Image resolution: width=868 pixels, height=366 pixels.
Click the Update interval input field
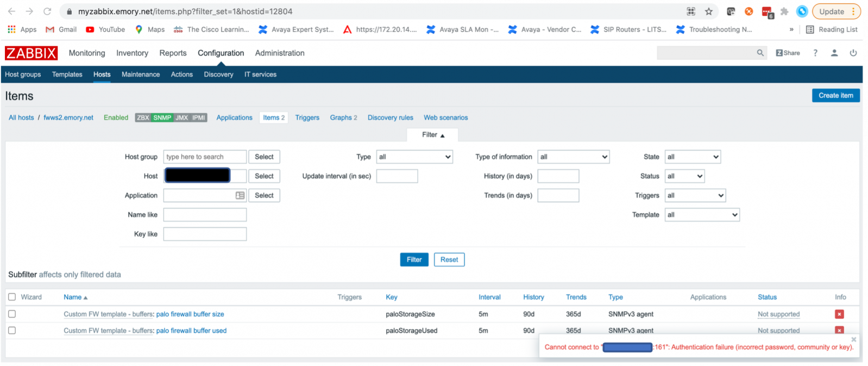pos(397,176)
